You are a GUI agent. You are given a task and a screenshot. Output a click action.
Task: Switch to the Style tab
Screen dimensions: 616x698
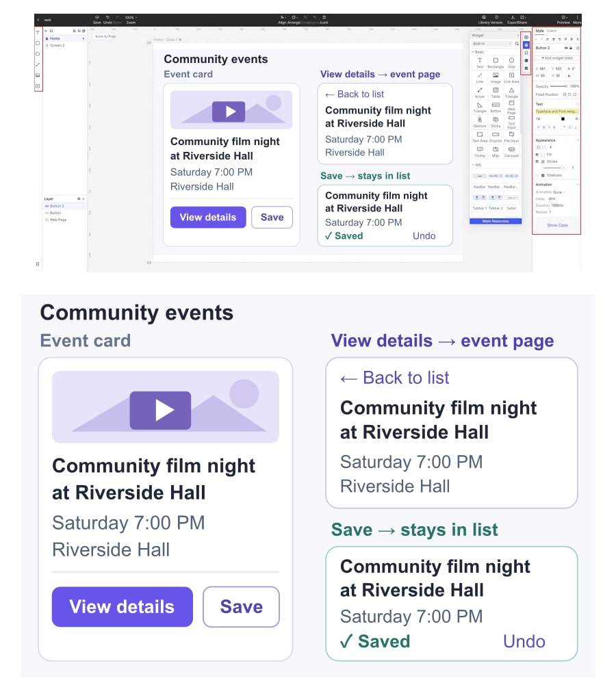(539, 31)
